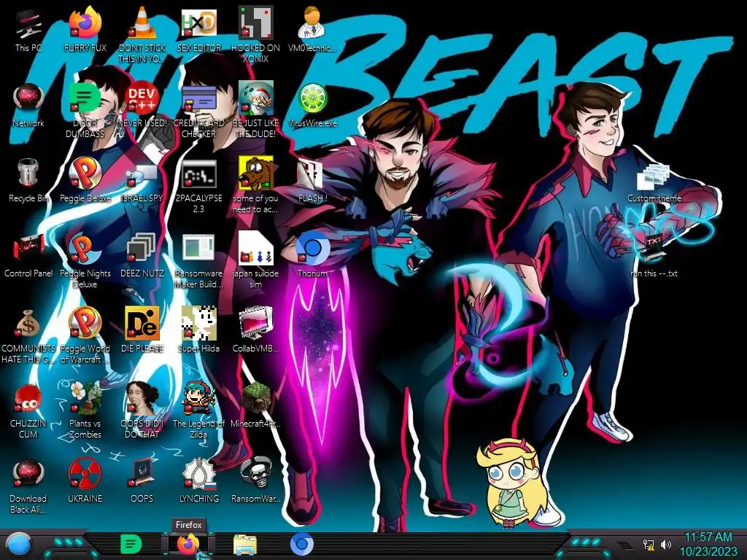Select the FURRY FUX Firefox shortcut

coord(85,23)
